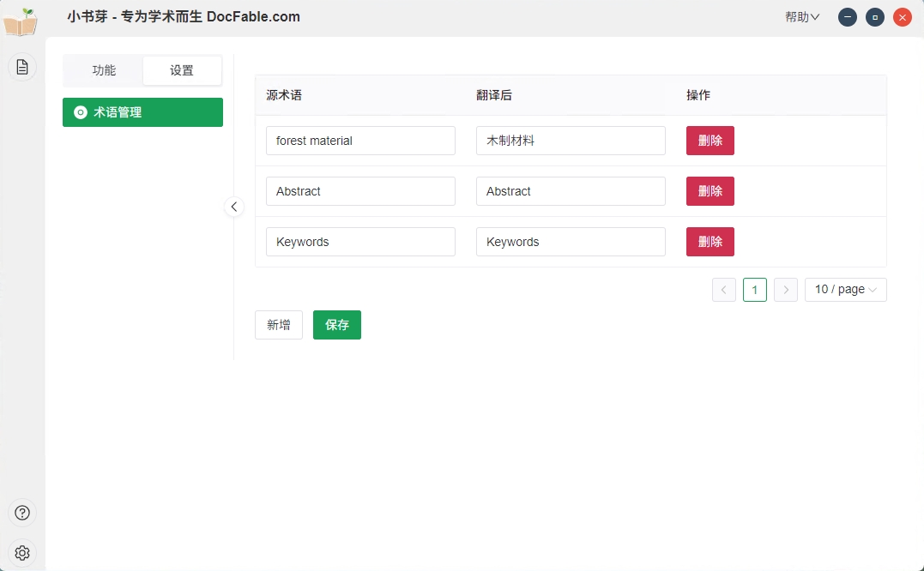
Task: Switch to the 功能 tab
Action: (104, 70)
